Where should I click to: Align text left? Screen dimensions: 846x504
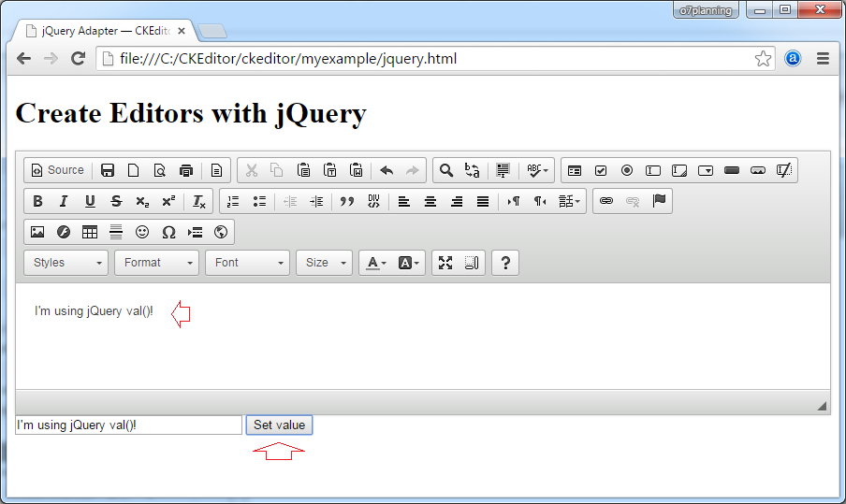click(403, 201)
